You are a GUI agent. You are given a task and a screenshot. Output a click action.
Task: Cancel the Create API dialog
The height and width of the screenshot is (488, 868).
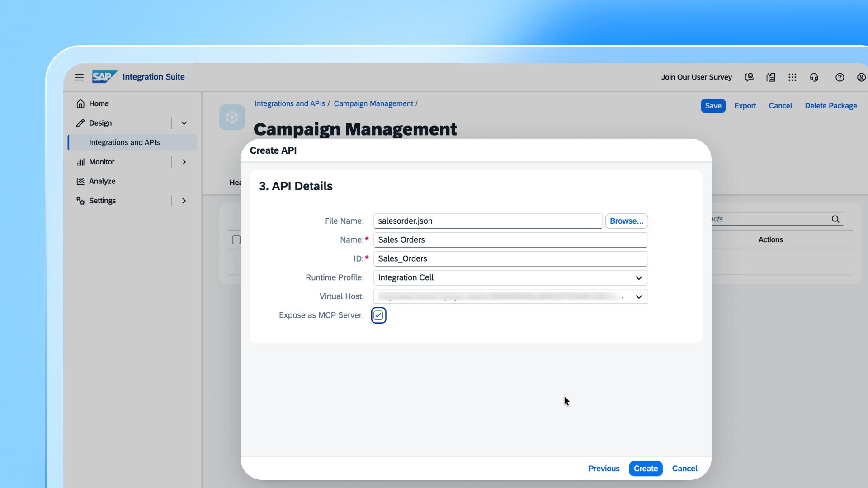click(x=684, y=469)
